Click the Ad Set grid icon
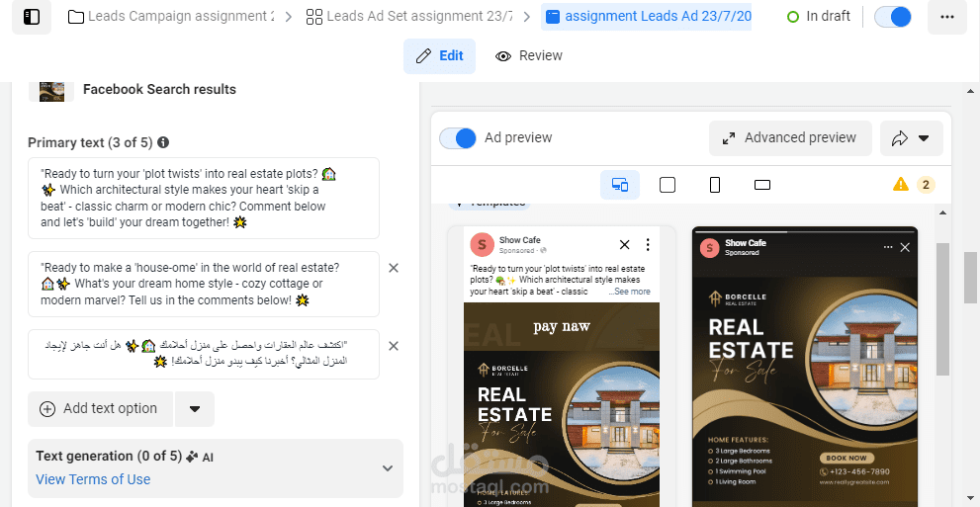The image size is (980, 507). tap(314, 17)
